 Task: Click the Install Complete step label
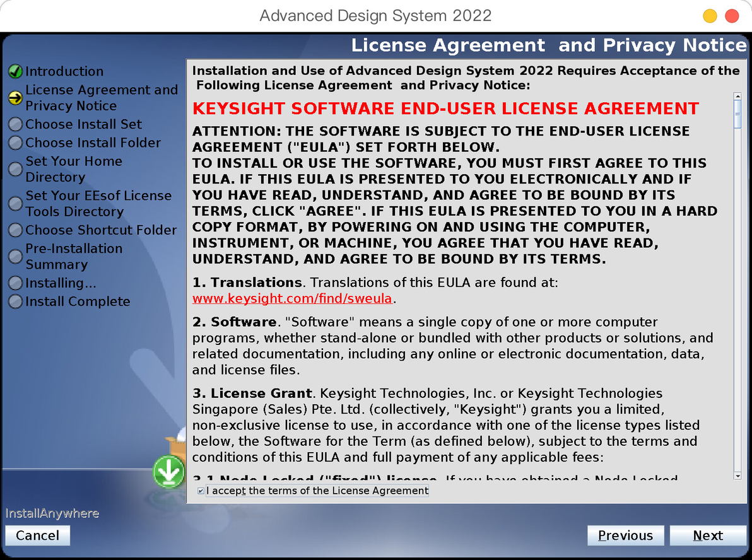(x=78, y=301)
